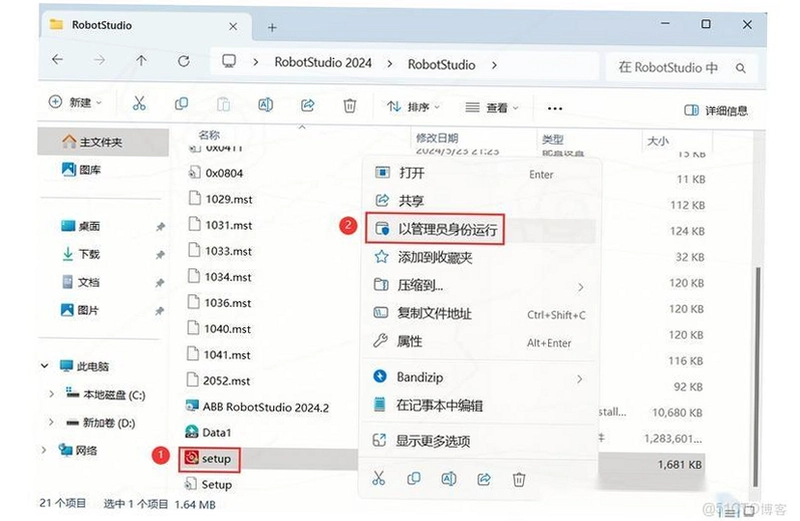Click Share icon in context menu bottom row
This screenshot has width=800, height=521.
click(x=484, y=479)
